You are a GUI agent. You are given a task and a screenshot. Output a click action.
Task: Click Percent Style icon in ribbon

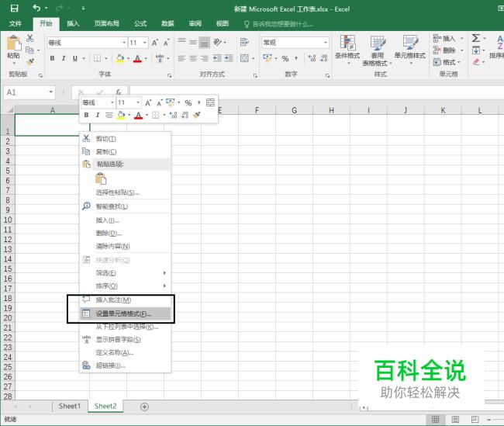click(285, 58)
